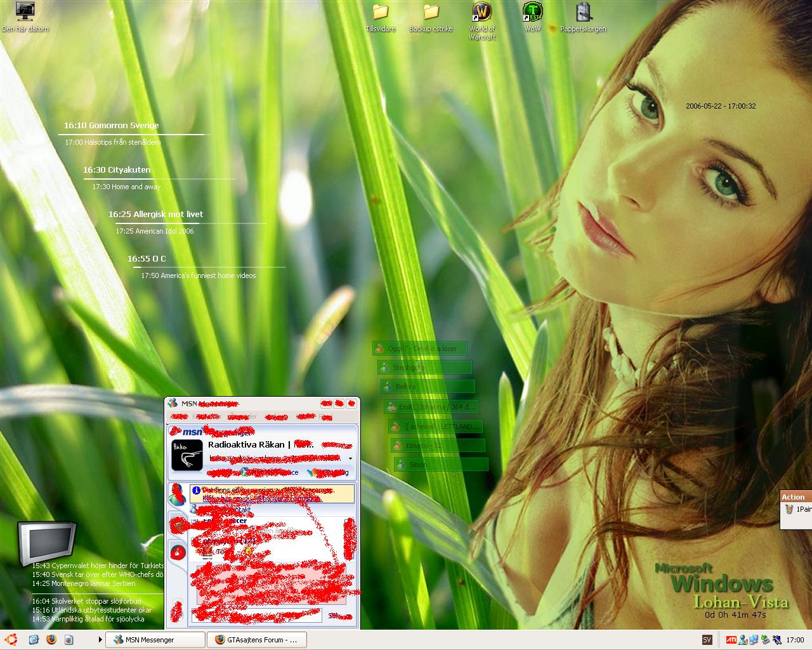Click '16:10 Gomorron Sverige' in TV guide

(x=112, y=126)
